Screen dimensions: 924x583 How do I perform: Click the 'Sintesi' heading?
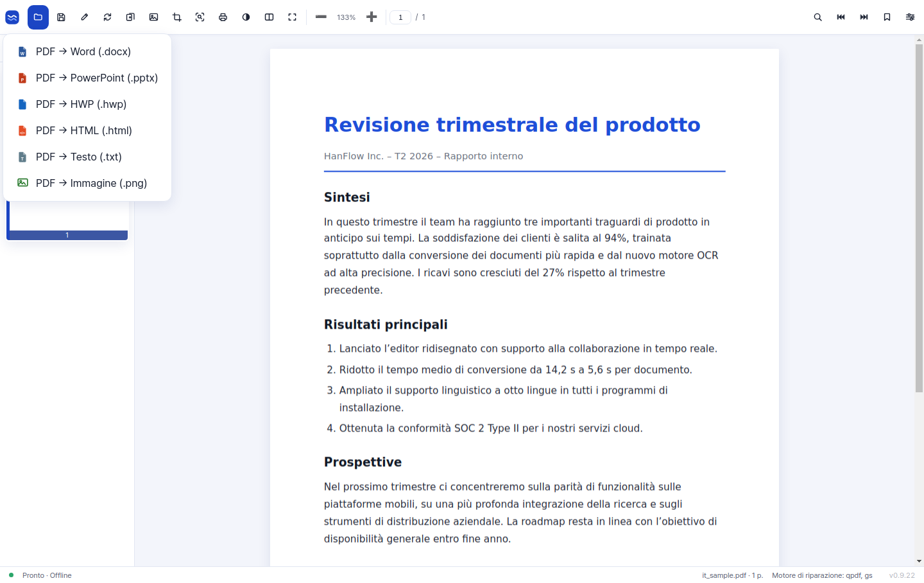[347, 197]
